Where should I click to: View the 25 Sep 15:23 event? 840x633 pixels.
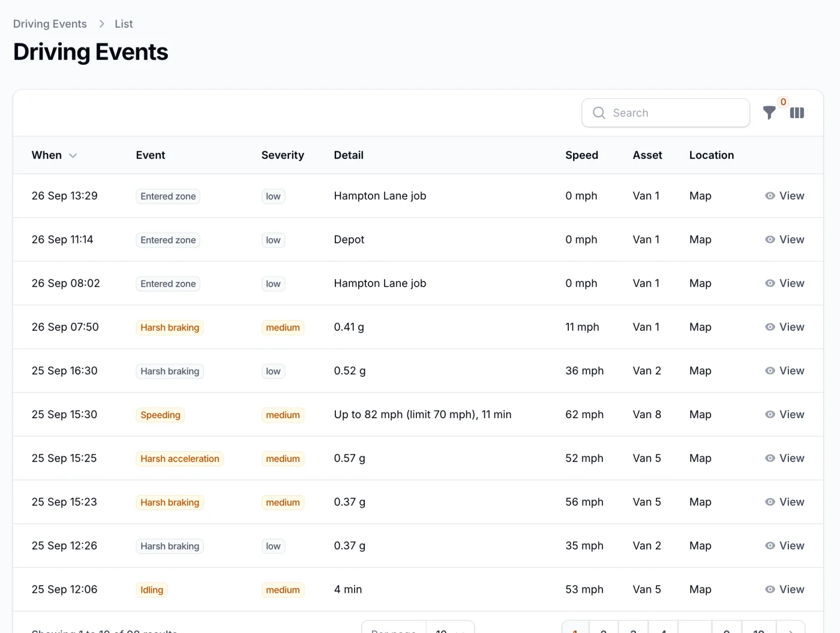[785, 502]
